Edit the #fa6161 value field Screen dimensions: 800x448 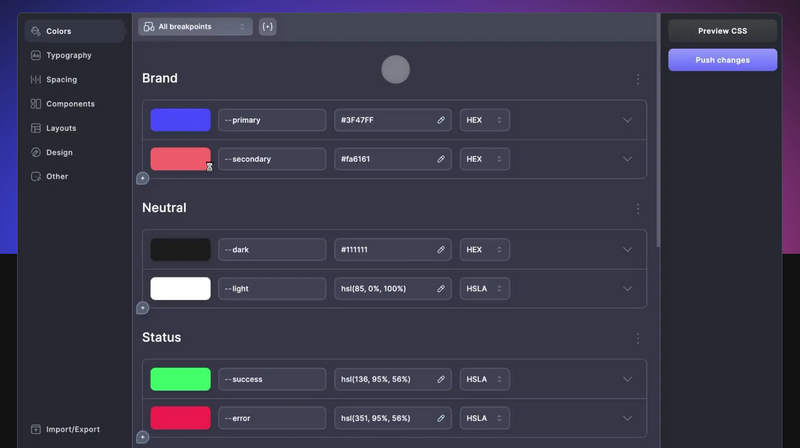392,159
